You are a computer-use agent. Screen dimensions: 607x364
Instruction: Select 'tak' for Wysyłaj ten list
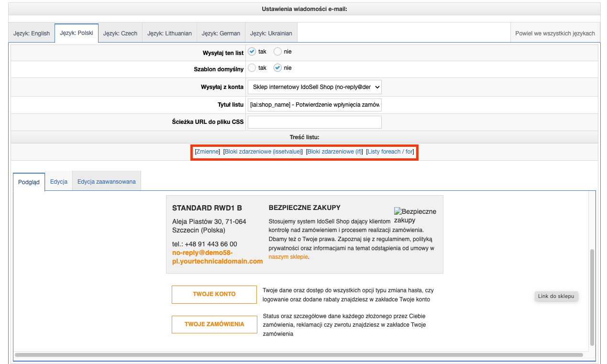252,52
